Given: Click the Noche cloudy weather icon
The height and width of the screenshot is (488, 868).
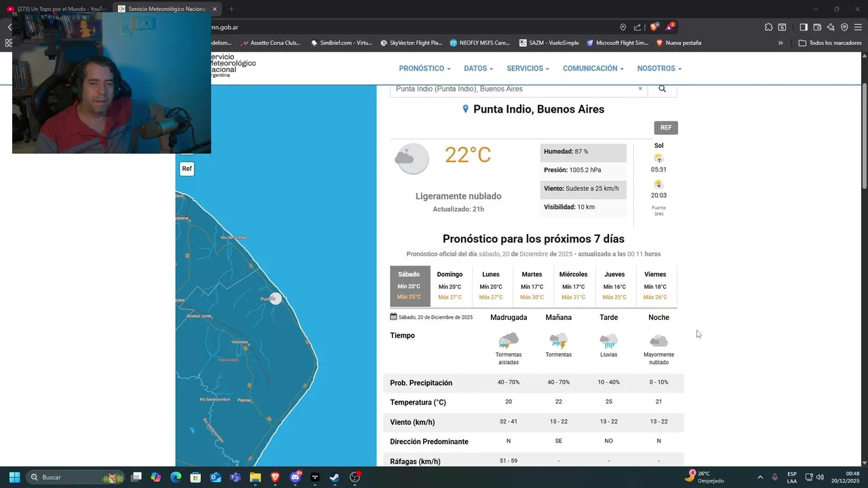Looking at the screenshot, I should [658, 340].
